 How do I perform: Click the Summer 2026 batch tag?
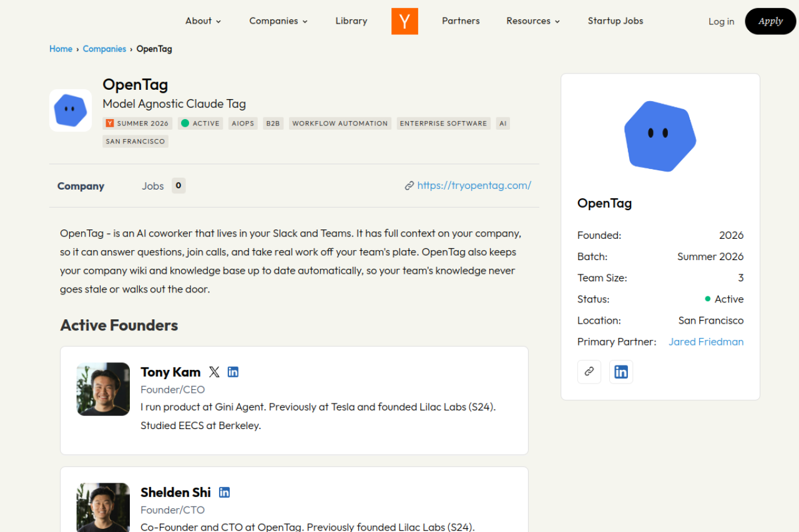click(x=137, y=123)
